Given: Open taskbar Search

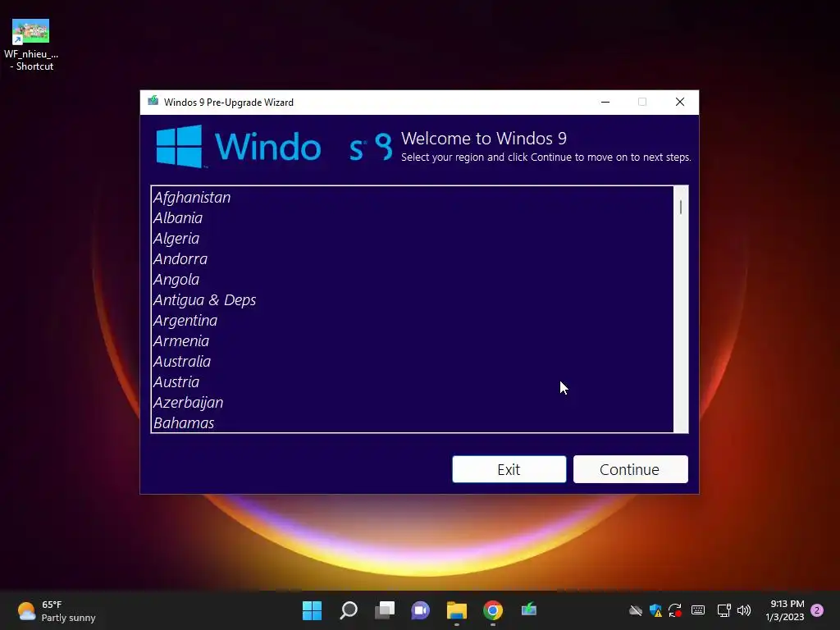Looking at the screenshot, I should click(348, 610).
